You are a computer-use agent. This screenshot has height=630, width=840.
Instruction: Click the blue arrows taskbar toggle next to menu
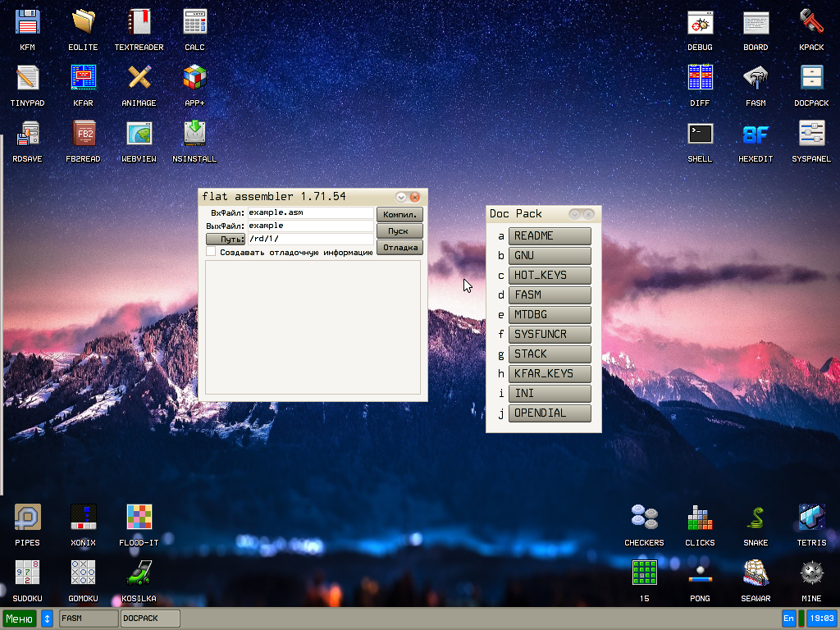pyautogui.click(x=47, y=619)
